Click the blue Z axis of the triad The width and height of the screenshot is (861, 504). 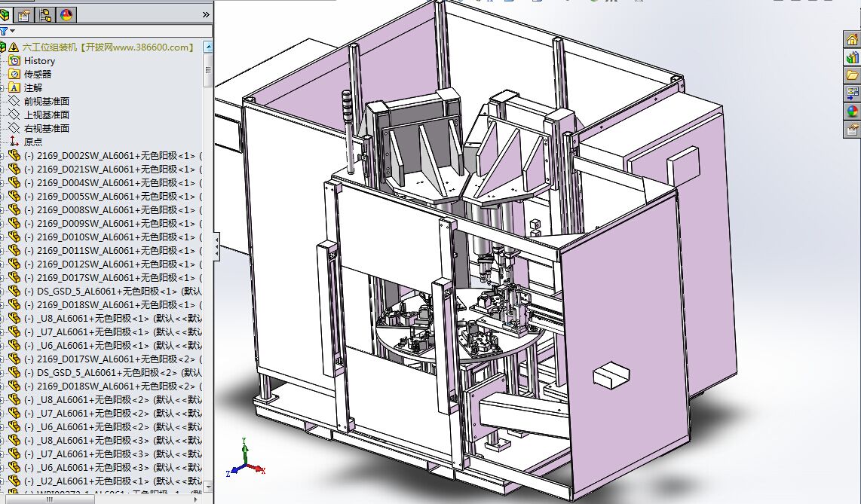pyautogui.click(x=234, y=470)
